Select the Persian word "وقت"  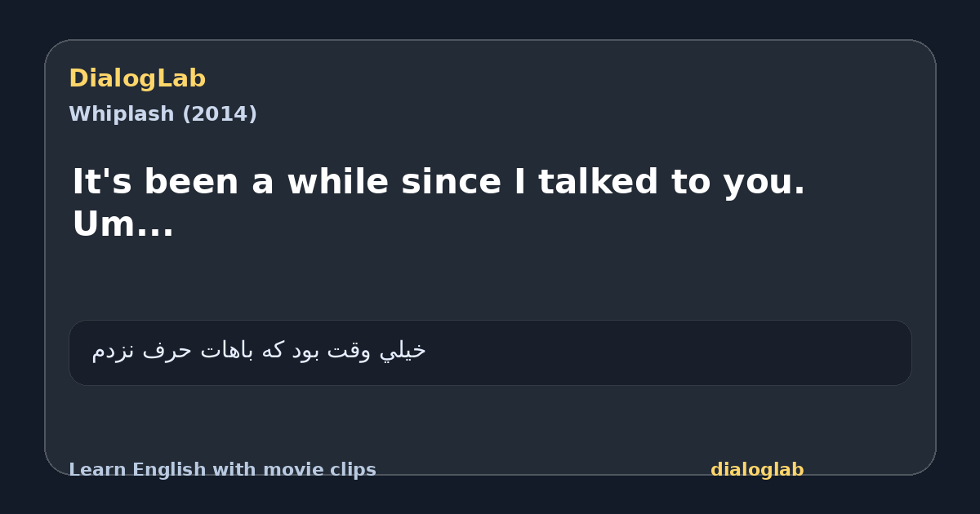click(x=350, y=351)
